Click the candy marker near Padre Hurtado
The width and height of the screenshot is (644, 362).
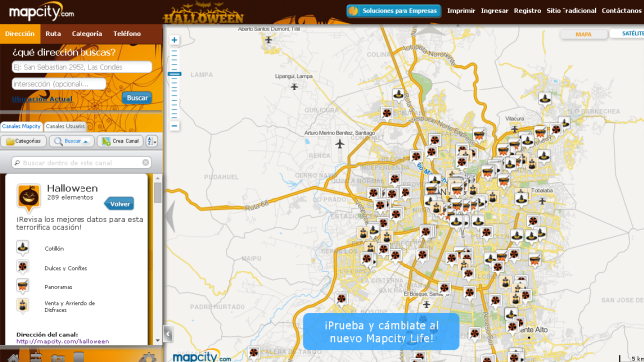(x=341, y=300)
